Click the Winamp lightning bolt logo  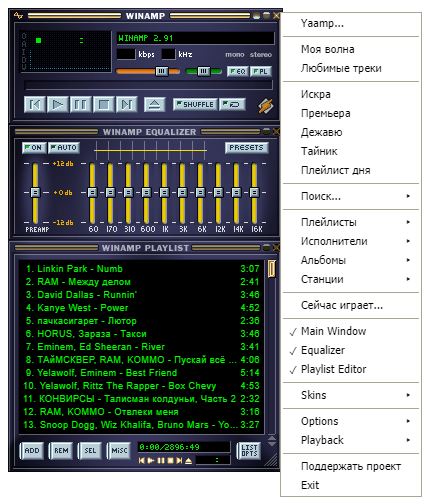coord(266,106)
